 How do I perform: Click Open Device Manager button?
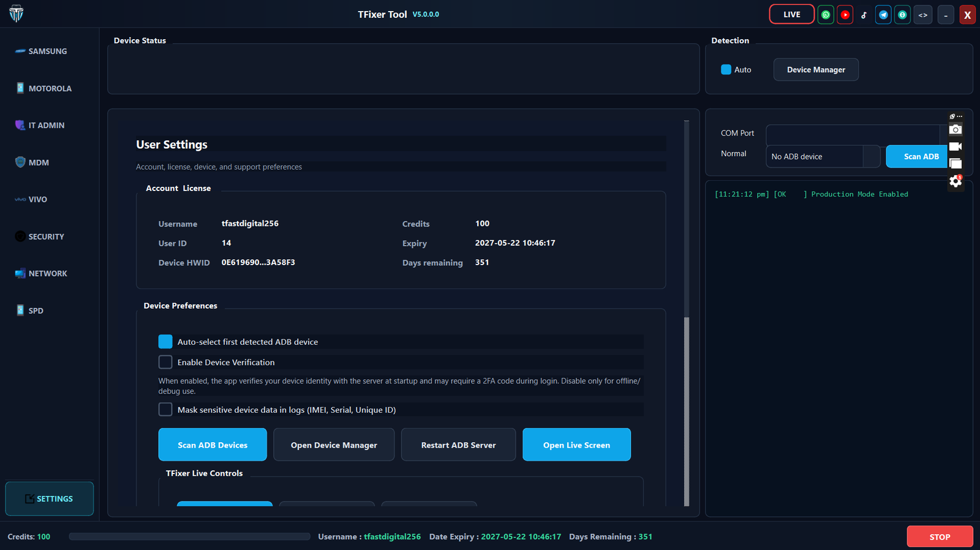(334, 445)
